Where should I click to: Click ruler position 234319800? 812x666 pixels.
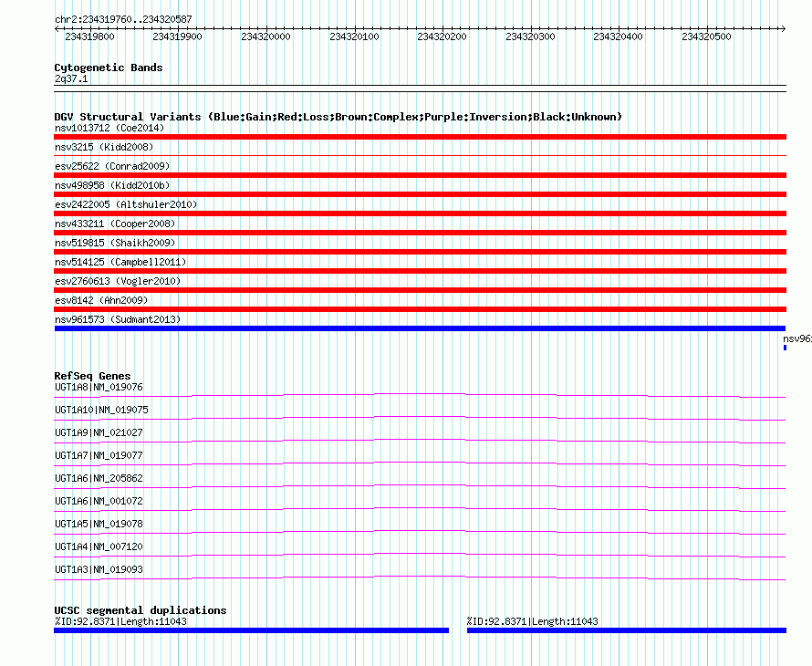89,36
